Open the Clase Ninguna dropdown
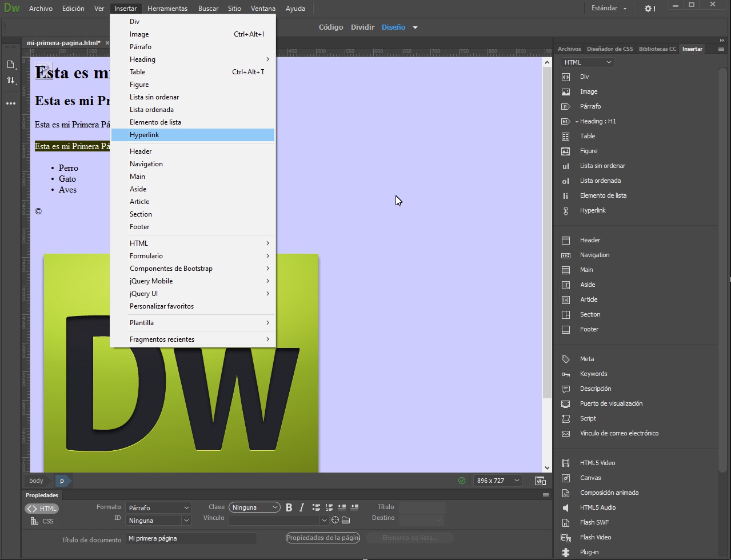 [x=254, y=507]
